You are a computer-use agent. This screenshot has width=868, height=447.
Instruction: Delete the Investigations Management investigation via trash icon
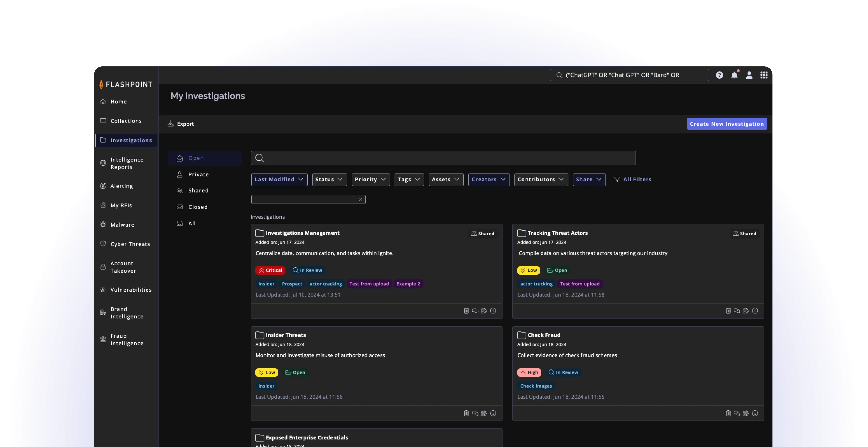[466, 311]
